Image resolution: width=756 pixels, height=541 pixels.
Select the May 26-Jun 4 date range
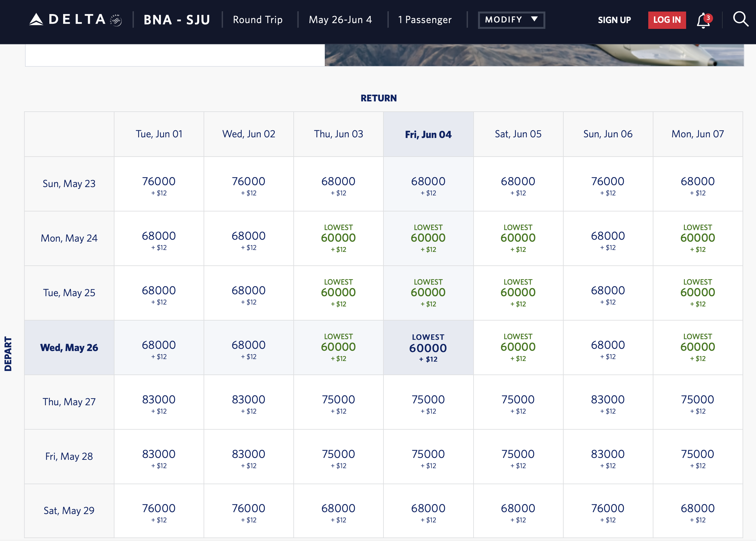tap(340, 19)
